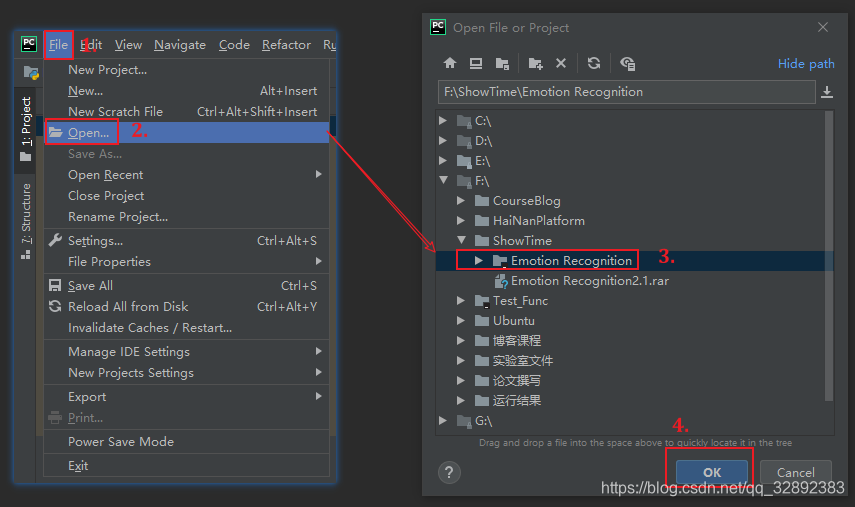This screenshot has width=855, height=507.
Task: Click the Project directory toolbar icon
Action: click(502, 63)
